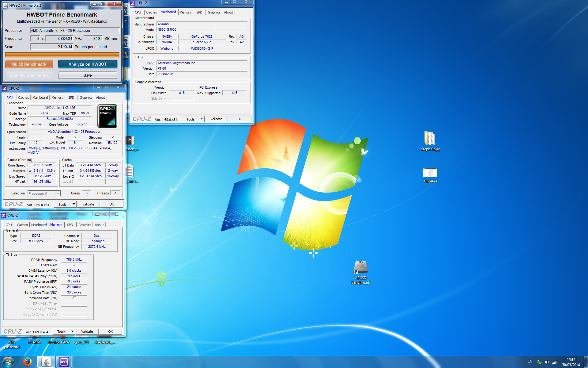Click the 8191 MB mem field
This screenshot has width=588, height=368.
coord(93,38)
